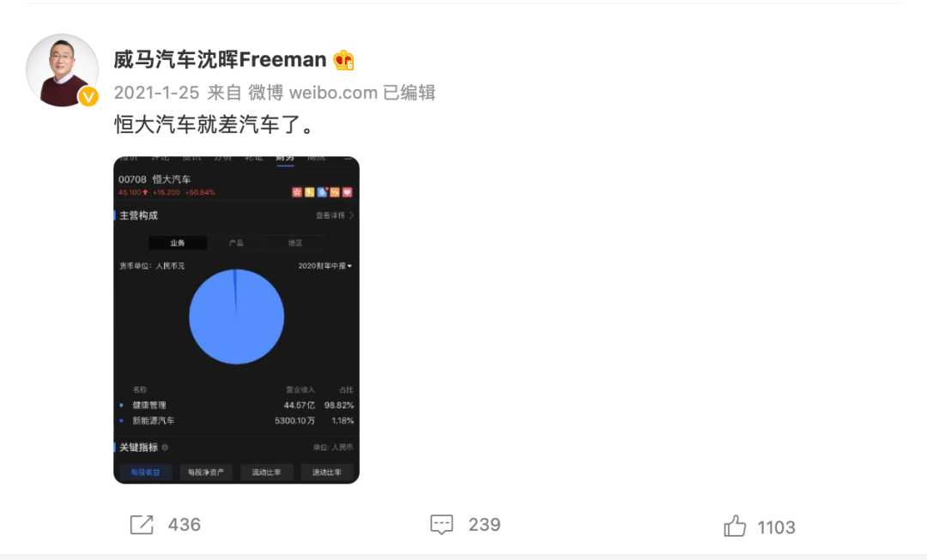
Task: Open 威马汽车沈晖Freeman profile name
Action: tap(220, 60)
